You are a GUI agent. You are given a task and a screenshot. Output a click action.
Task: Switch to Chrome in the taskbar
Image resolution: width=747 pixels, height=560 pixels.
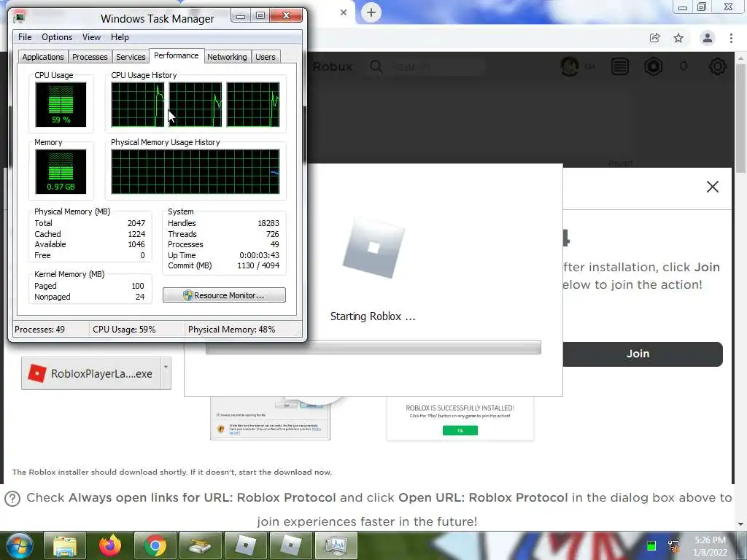coord(155,545)
